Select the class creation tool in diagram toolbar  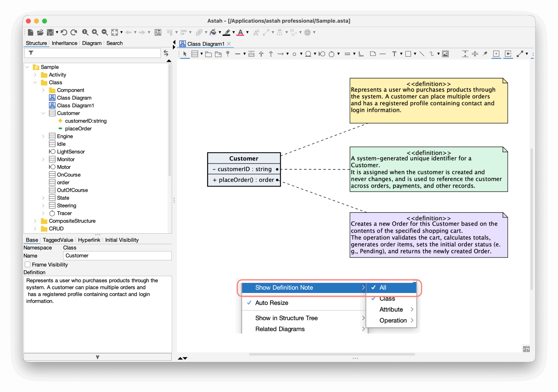194,54
